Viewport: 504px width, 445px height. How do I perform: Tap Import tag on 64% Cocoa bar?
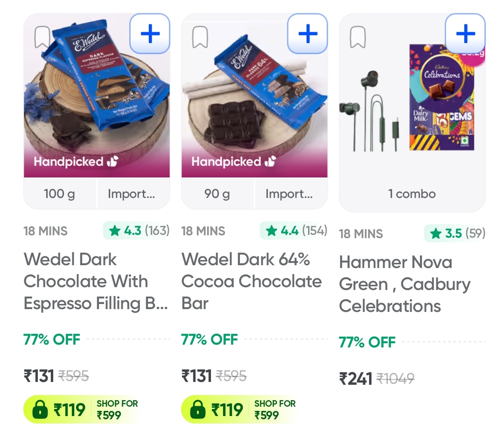(289, 194)
